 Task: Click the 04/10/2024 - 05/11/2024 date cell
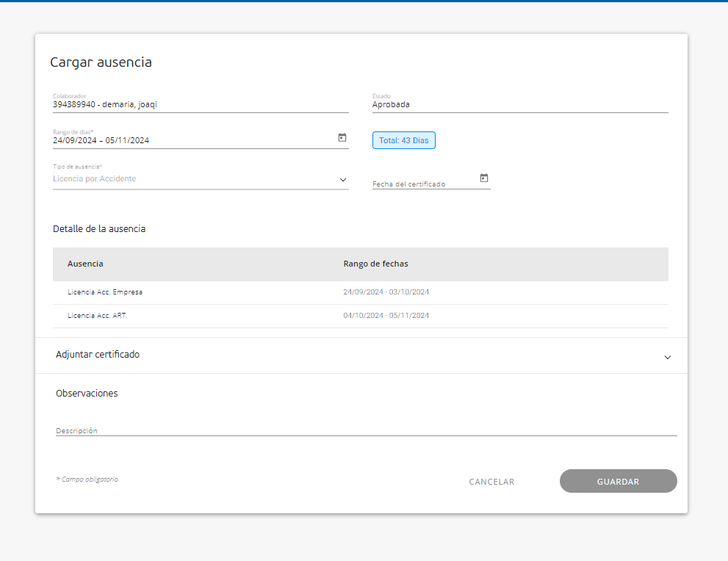coord(386,316)
